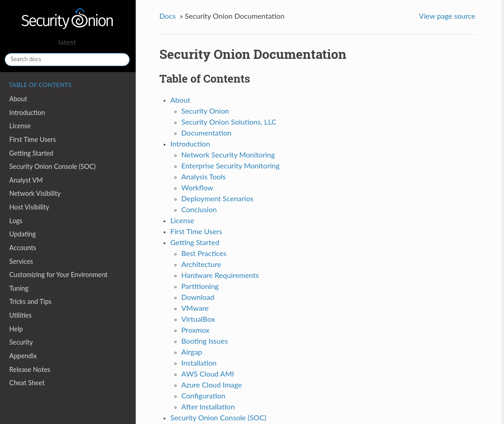Open Getting Started from sidebar
Viewport: 504px width, 424px height.
tap(31, 153)
